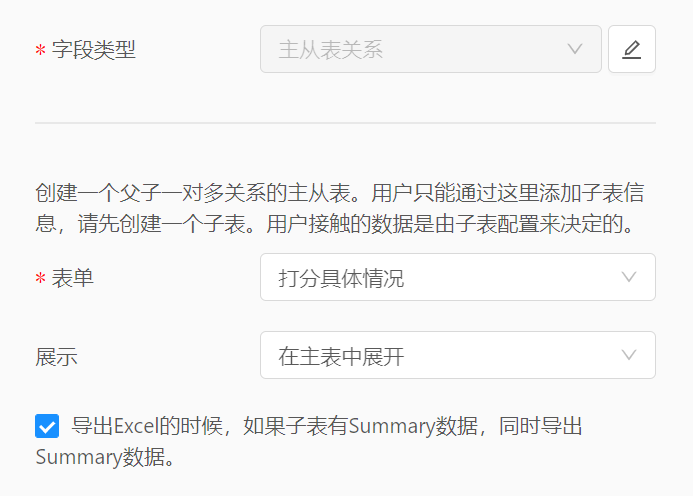693x496 pixels.
Task: Click the chevron arrow in 打分具体情况 field
Action: [x=628, y=277]
